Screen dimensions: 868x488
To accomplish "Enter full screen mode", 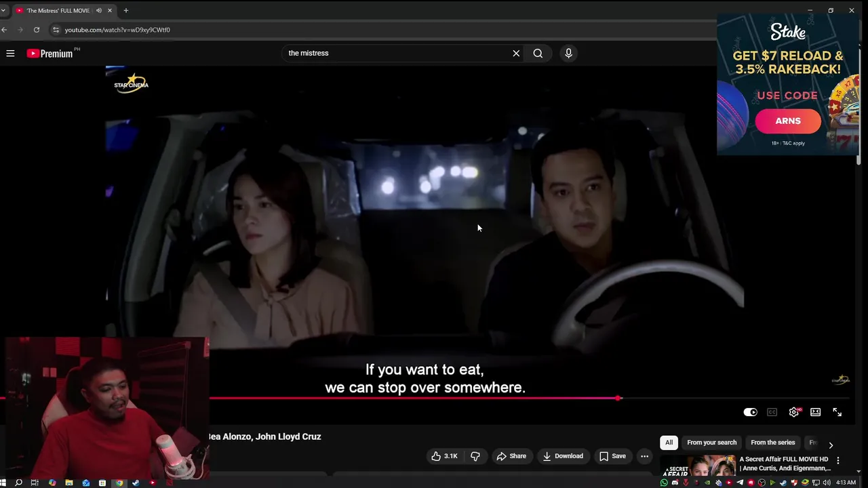I will click(x=837, y=412).
